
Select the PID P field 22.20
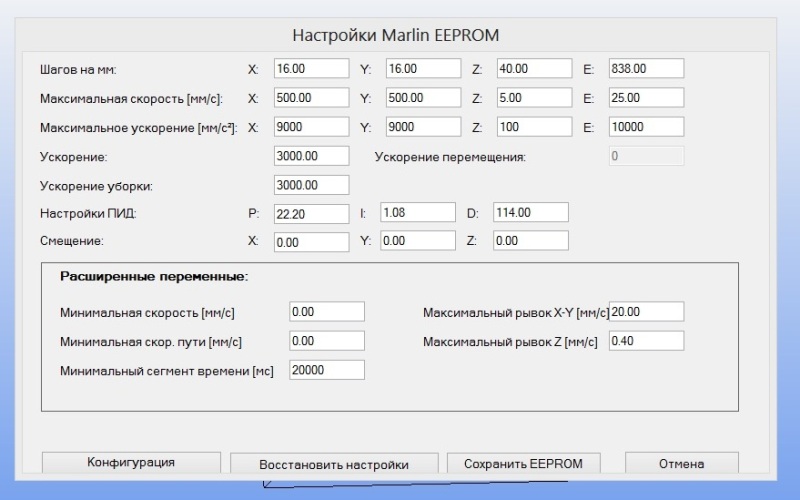[x=311, y=214]
